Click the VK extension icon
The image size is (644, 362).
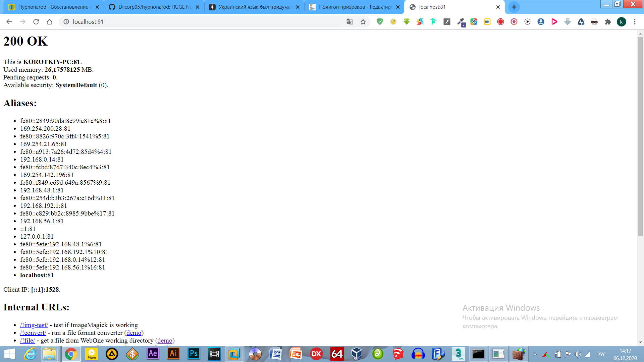tap(487, 22)
